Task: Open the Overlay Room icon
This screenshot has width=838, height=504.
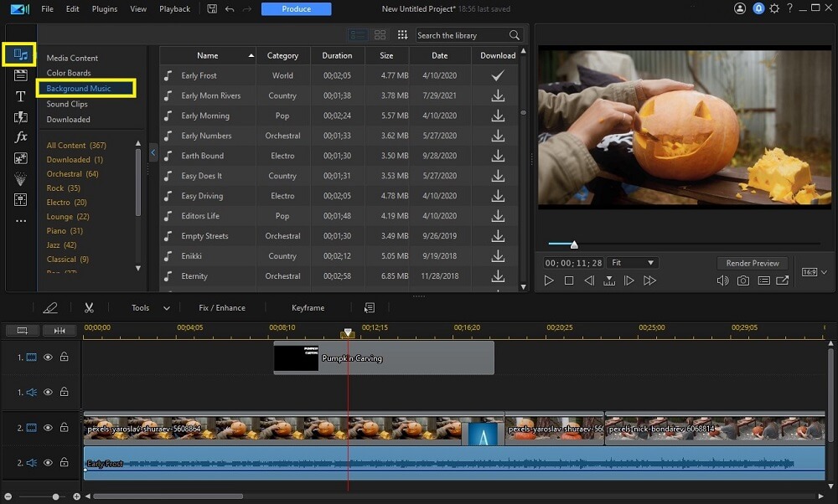Action: tap(20, 158)
